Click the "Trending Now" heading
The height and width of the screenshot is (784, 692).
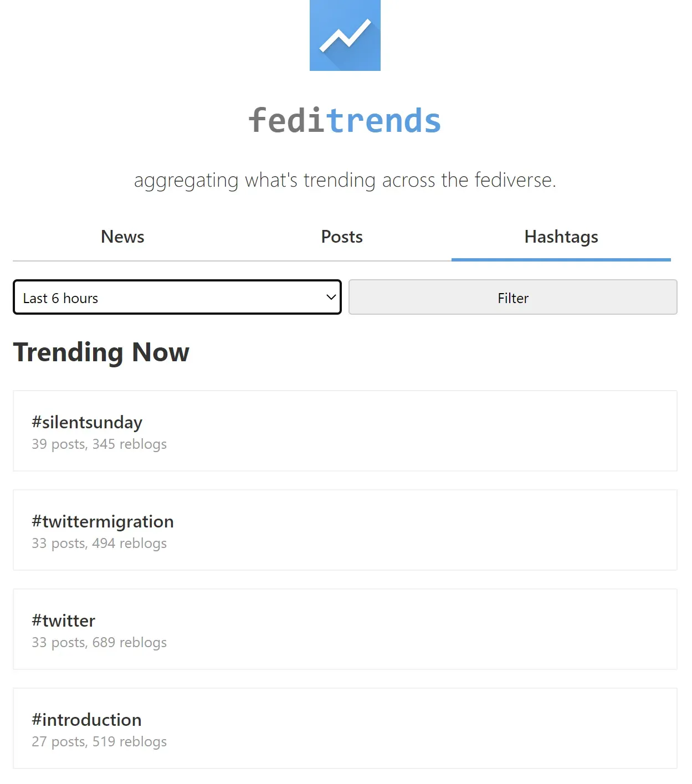[101, 352]
